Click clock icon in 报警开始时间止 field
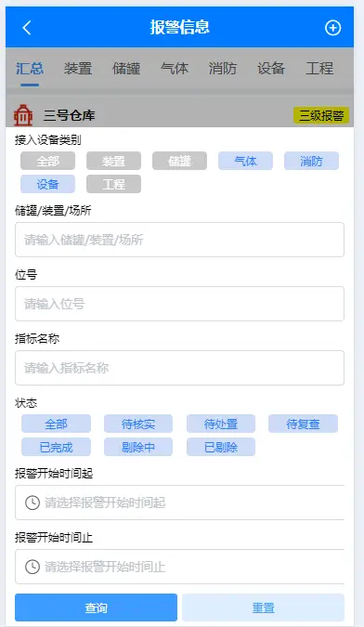Viewport: 364px width, 627px height. [32, 567]
